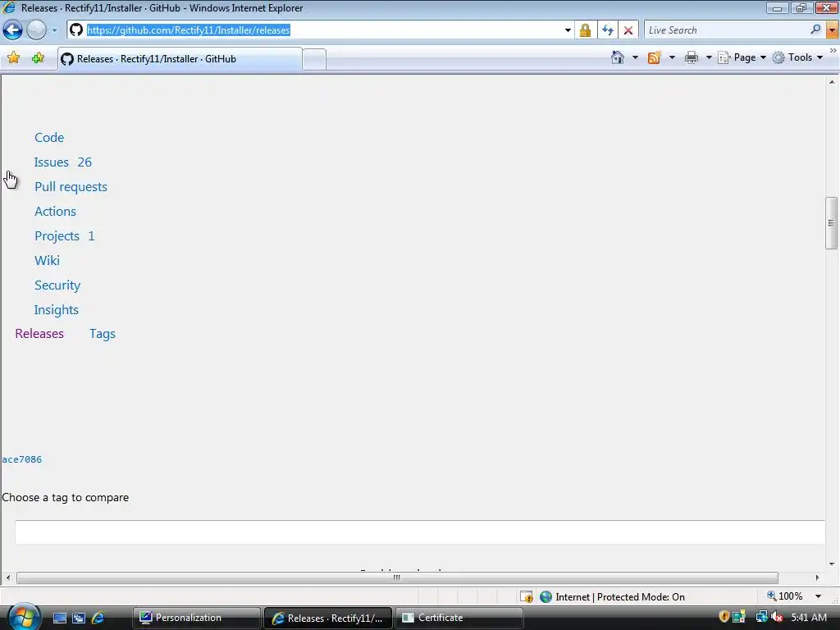840x630 pixels.
Task: Open the Windows Start orb
Action: (23, 618)
